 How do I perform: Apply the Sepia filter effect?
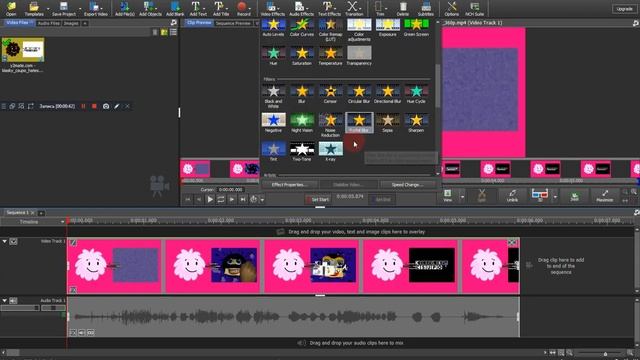[387, 123]
